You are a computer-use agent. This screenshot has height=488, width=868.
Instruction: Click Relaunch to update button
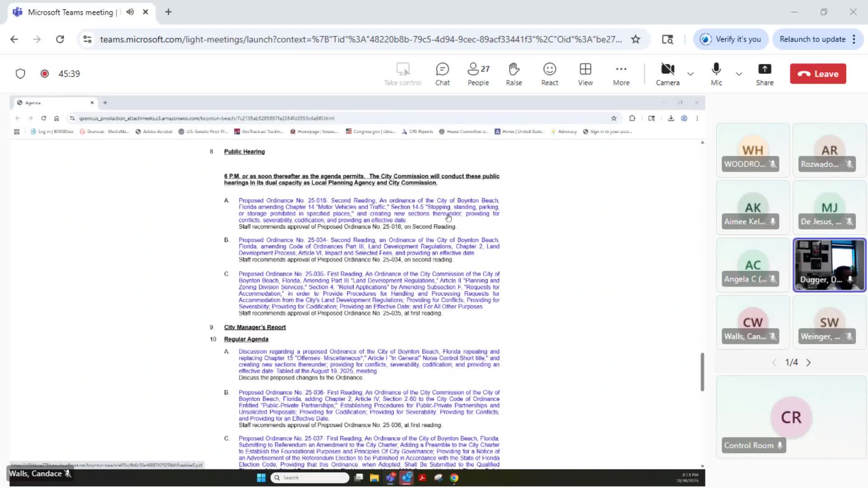(x=812, y=39)
